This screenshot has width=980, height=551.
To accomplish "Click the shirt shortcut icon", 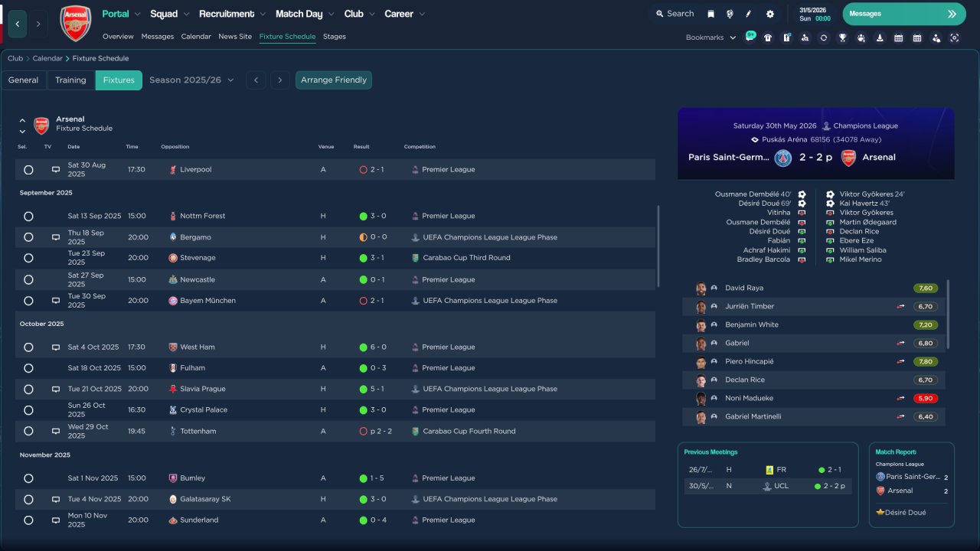I will pyautogui.click(x=768, y=37).
